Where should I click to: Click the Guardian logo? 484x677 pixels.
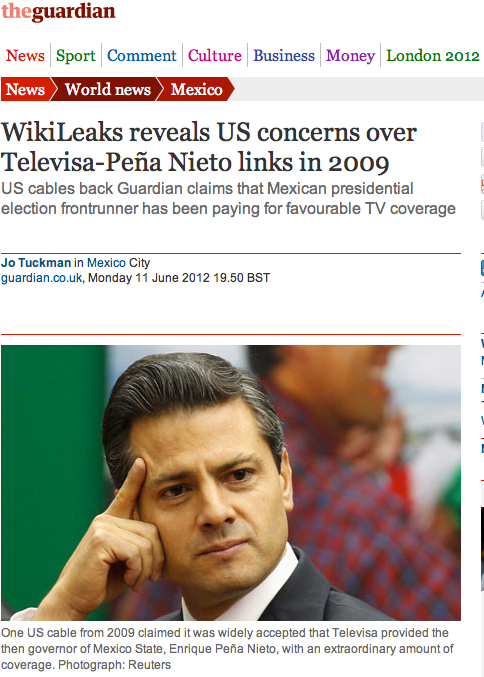tap(58, 11)
